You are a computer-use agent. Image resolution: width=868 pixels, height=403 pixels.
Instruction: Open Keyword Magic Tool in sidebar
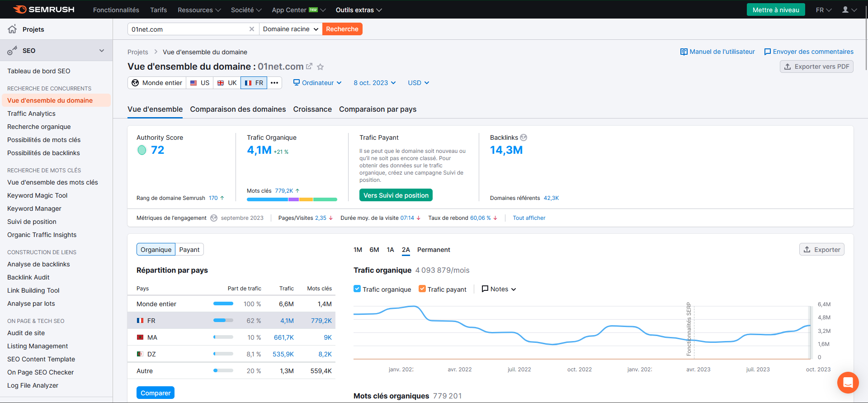tap(37, 195)
